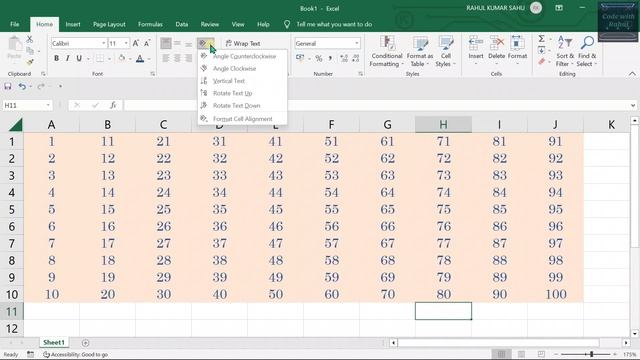640x360 pixels.
Task: Click the AutoSum sigma icon
Action: 541,39
